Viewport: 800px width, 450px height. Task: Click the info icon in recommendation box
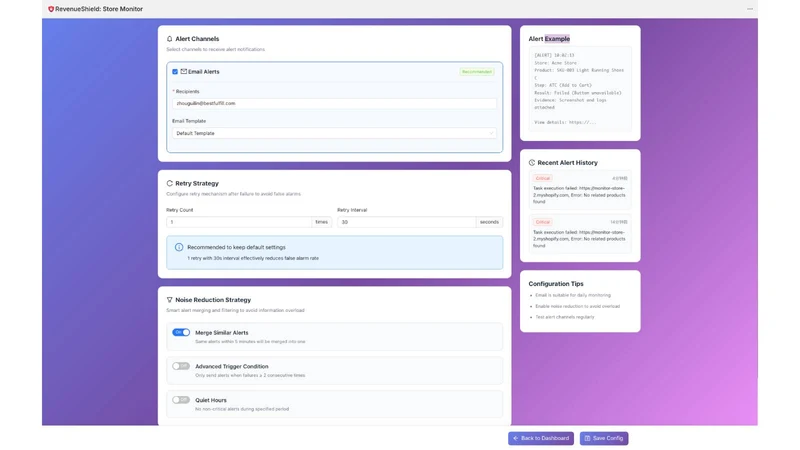pyautogui.click(x=179, y=247)
